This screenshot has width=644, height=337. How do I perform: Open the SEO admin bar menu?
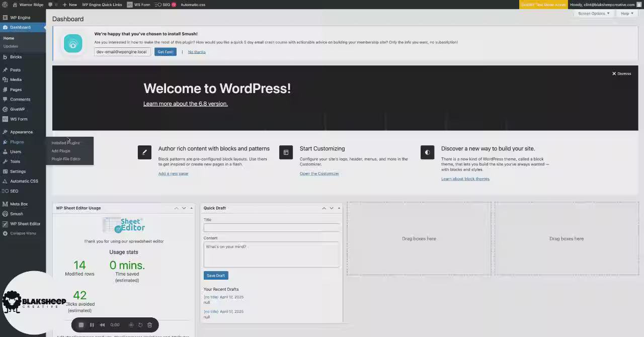(165, 5)
